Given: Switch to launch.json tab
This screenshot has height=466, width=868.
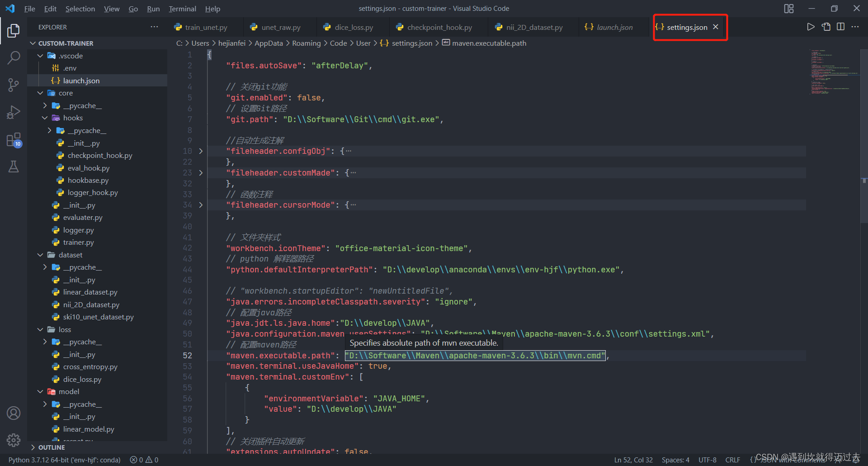Looking at the screenshot, I should 614,27.
